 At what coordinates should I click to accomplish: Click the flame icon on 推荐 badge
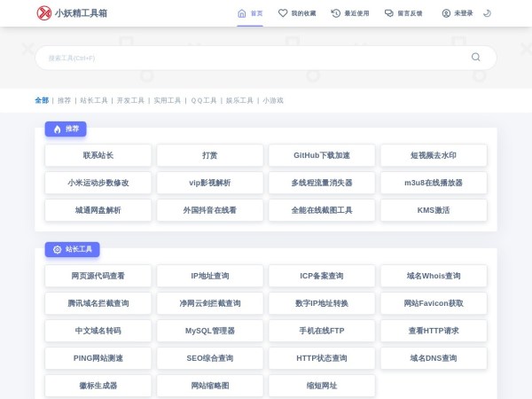coord(58,129)
